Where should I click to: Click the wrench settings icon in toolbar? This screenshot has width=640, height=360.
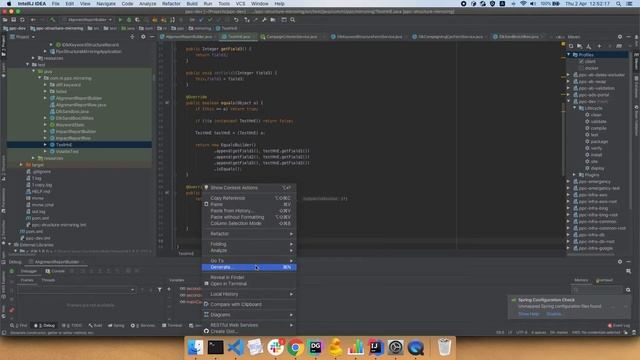pos(264,20)
